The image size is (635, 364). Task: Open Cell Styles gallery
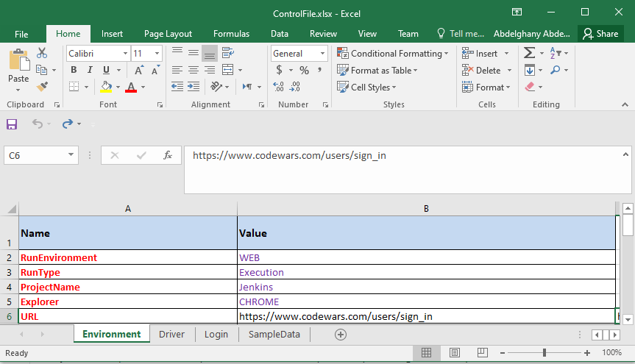point(366,87)
